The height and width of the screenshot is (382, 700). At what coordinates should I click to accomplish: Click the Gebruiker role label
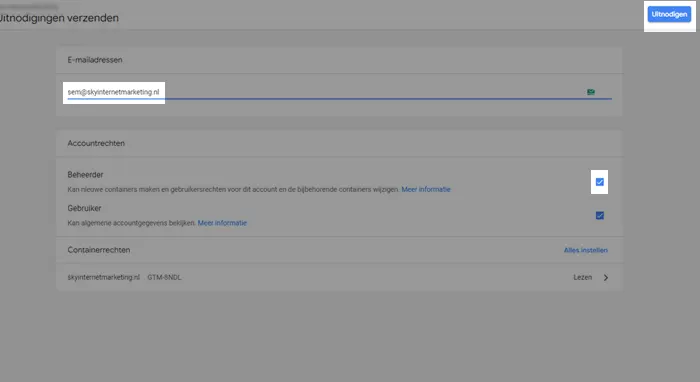coord(84,208)
